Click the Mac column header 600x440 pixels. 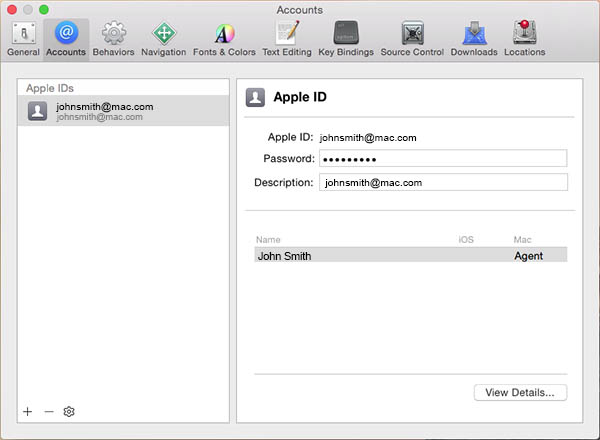(522, 240)
